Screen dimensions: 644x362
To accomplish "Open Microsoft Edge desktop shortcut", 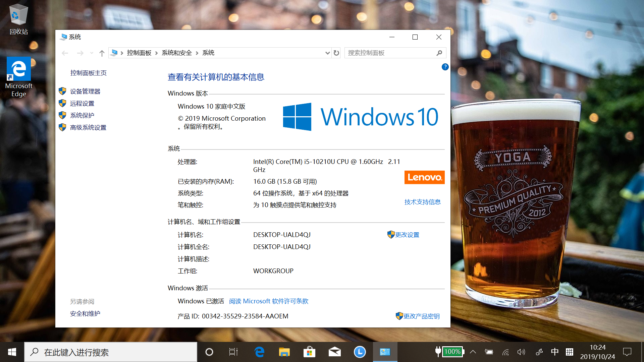I will 18,77.
